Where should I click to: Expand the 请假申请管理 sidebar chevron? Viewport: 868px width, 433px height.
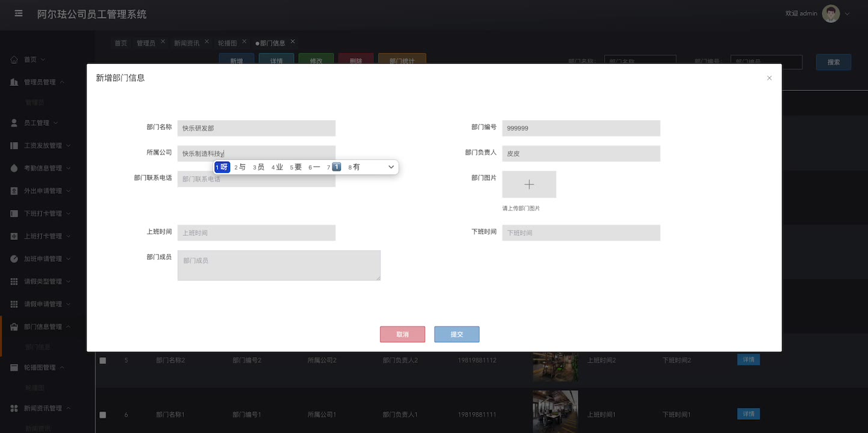pyautogui.click(x=69, y=304)
